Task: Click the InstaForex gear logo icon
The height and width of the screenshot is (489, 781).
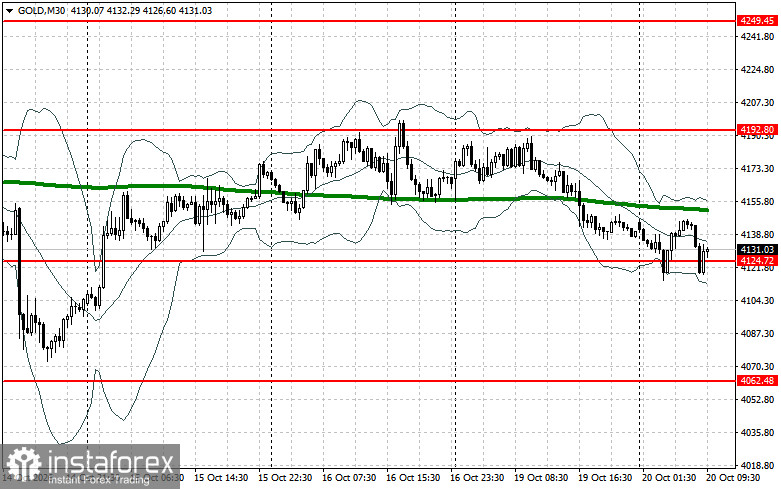Action: [23, 464]
